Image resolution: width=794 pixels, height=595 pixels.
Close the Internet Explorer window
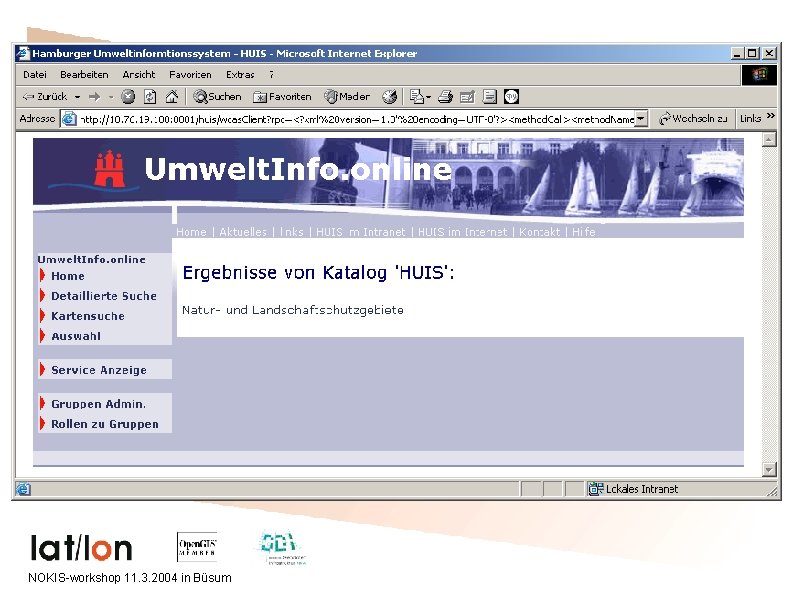pyautogui.click(x=769, y=53)
